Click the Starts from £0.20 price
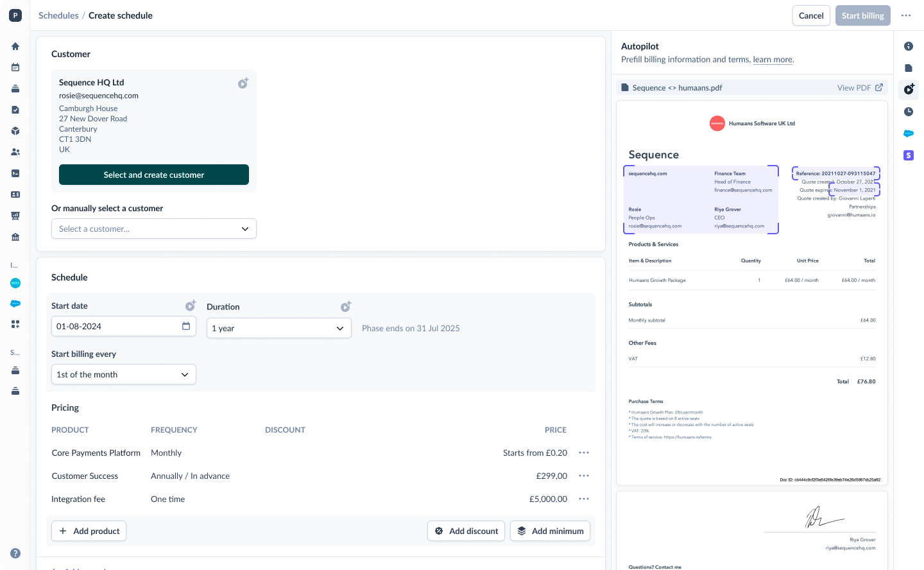This screenshot has height=570, width=924. (535, 453)
